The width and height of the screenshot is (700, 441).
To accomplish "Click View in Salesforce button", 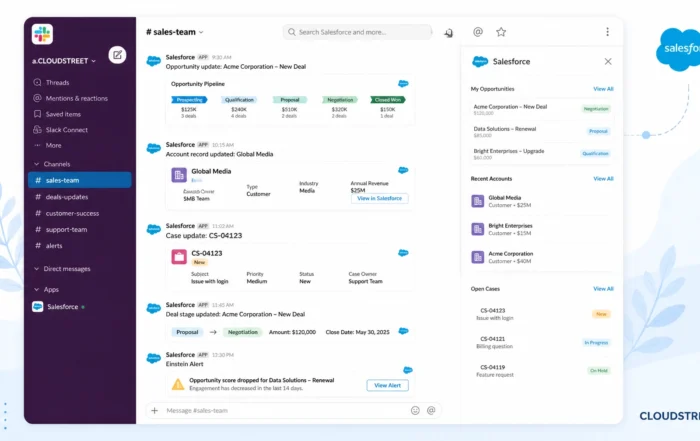I will click(379, 198).
